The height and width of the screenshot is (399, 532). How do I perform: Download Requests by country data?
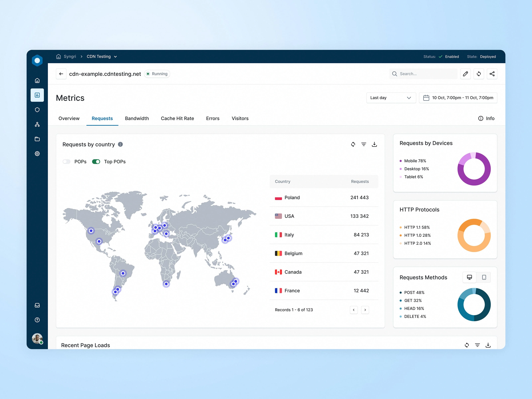tap(374, 144)
